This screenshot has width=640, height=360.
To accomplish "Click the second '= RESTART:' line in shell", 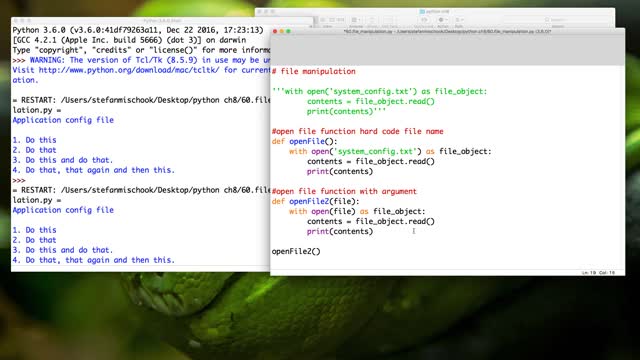I will pyautogui.click(x=141, y=190).
